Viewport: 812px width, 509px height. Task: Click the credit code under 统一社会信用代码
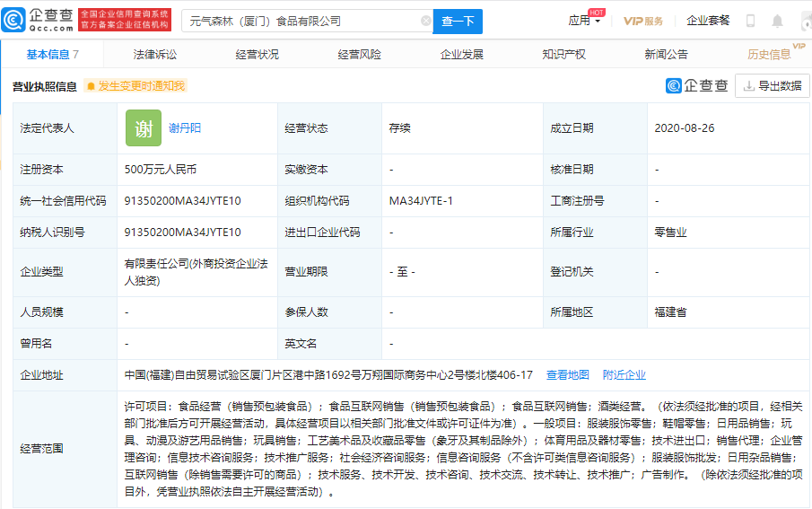coord(182,201)
